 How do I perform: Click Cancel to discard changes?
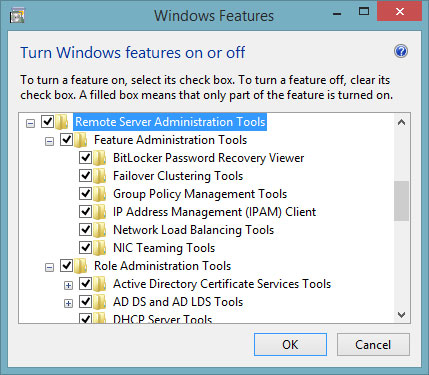pos(373,344)
